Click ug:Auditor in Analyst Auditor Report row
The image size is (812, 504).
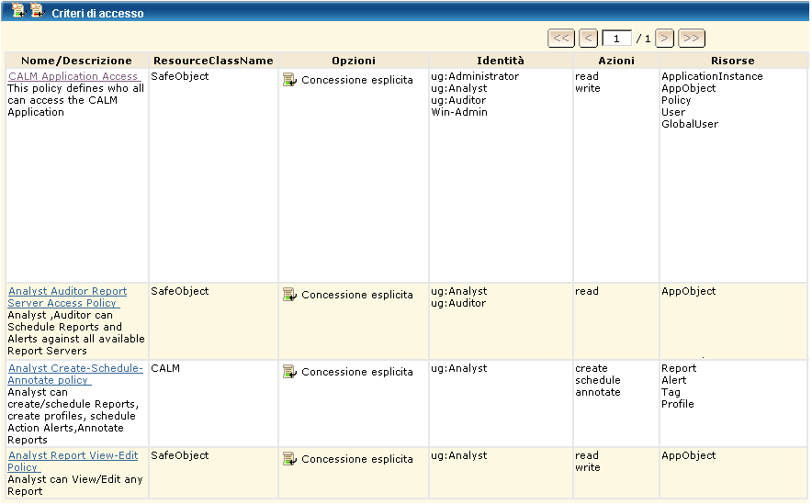458,303
